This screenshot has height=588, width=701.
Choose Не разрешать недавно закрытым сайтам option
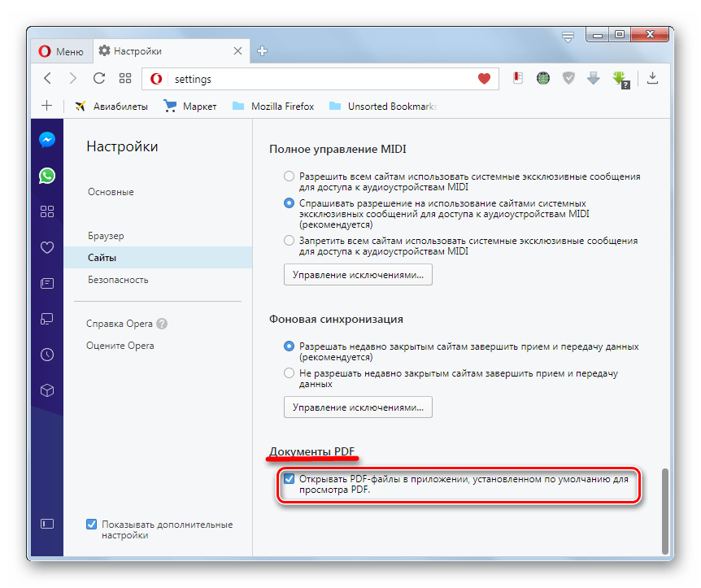[289, 373]
